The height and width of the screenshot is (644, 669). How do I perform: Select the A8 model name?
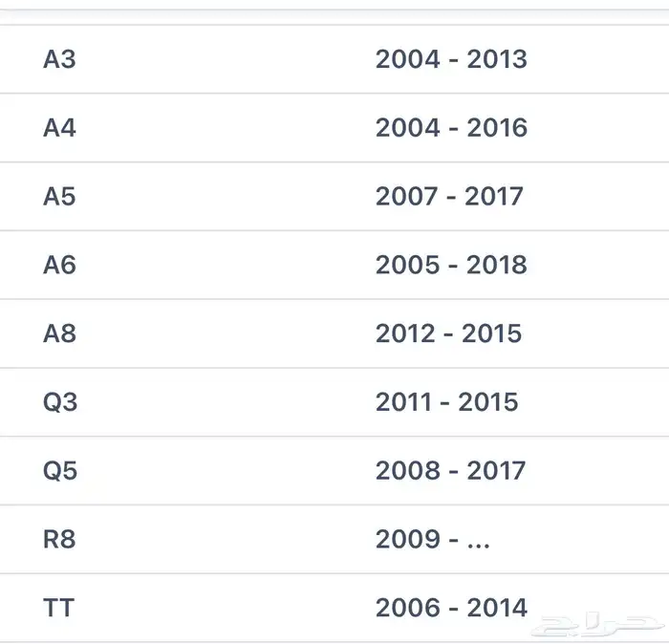(59, 333)
